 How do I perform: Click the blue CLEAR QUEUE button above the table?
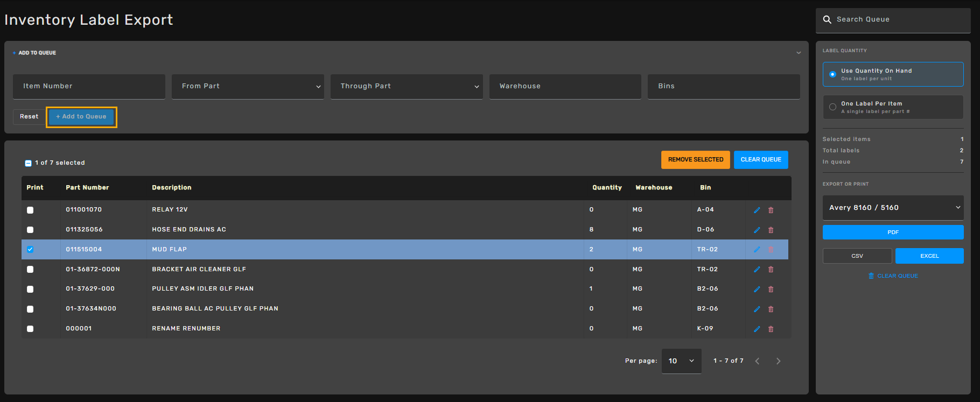point(761,160)
